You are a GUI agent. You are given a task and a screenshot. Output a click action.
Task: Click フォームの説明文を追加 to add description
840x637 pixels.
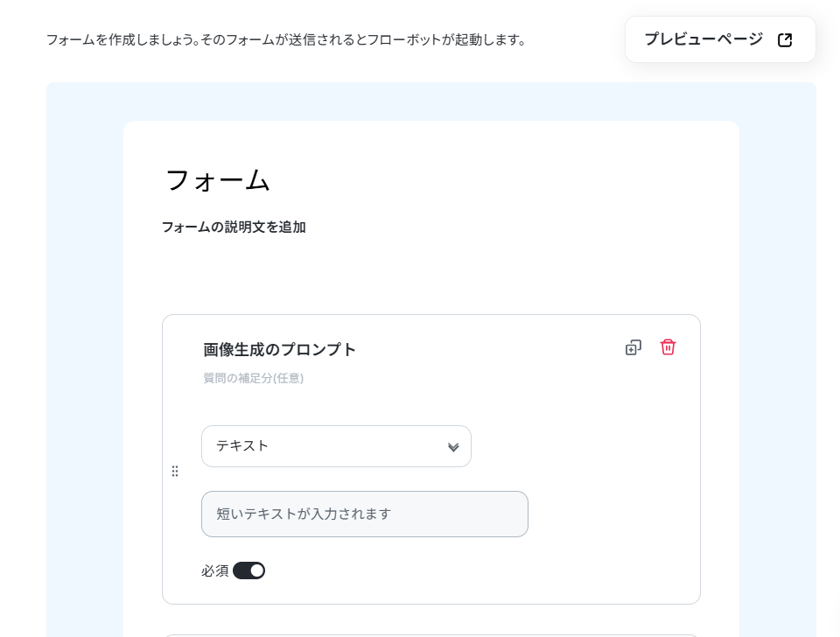pos(234,227)
